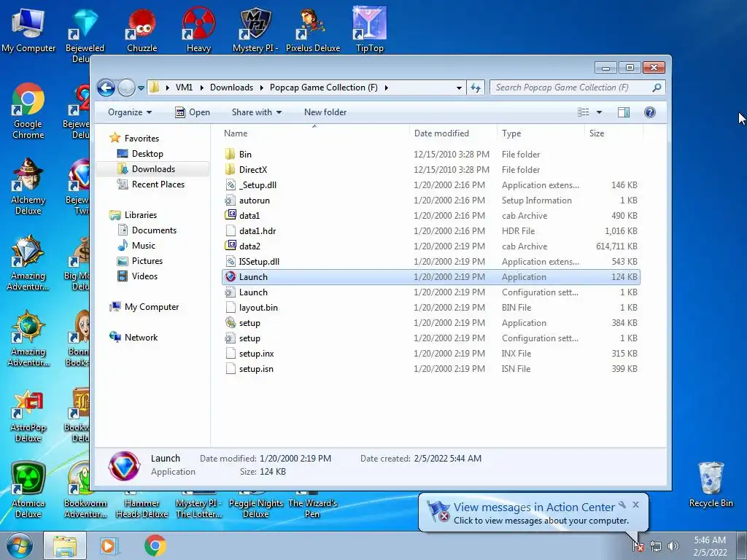Open Explorer help question mark icon
This screenshot has width=747, height=560.
(649, 112)
